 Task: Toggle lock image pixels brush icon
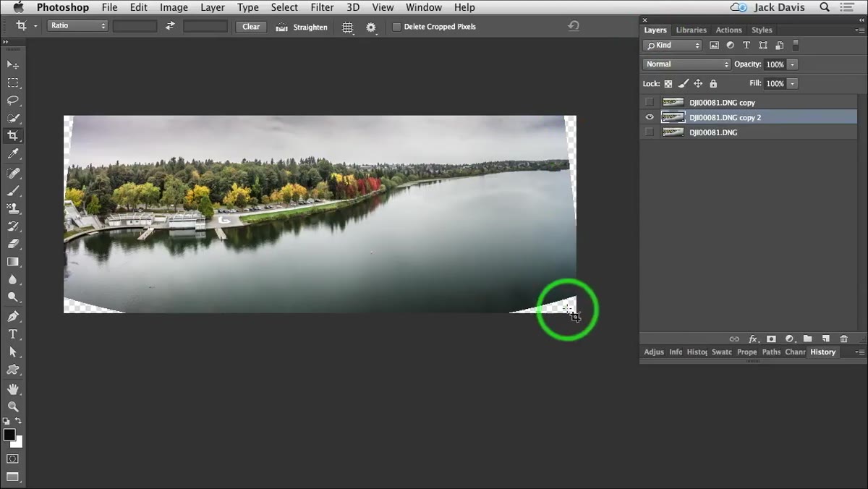click(684, 84)
